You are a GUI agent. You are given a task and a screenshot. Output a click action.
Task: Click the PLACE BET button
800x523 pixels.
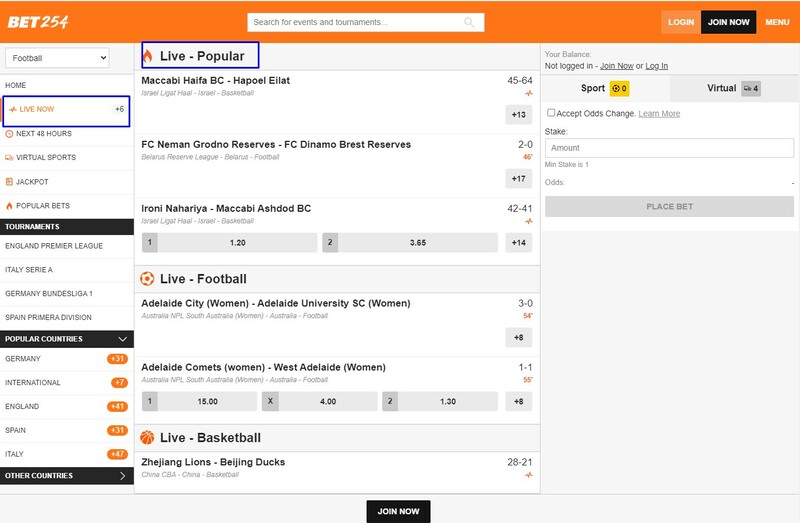pos(669,207)
